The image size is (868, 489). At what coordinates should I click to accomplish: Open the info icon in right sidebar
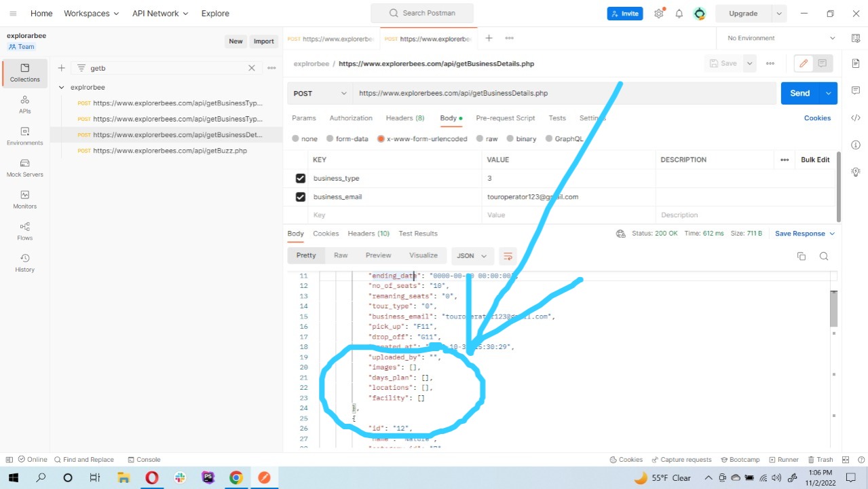click(x=856, y=145)
